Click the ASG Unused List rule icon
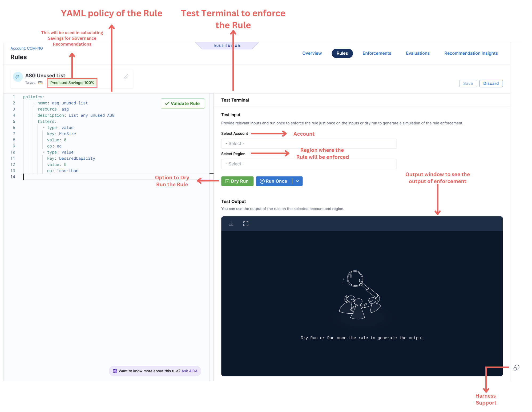 18,77
